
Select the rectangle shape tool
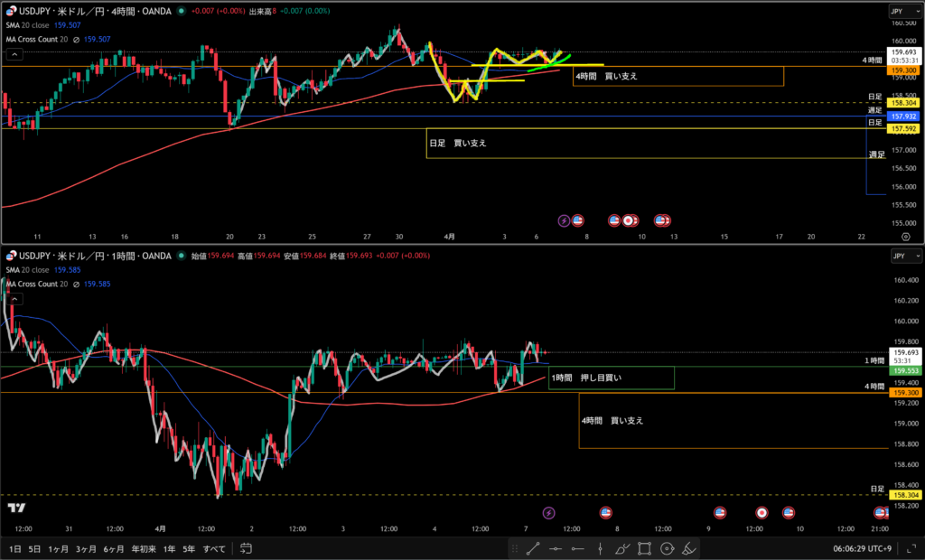click(645, 548)
